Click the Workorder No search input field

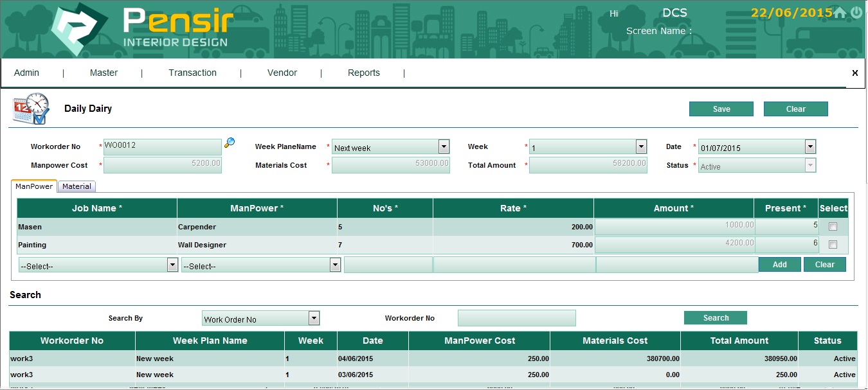(516, 318)
